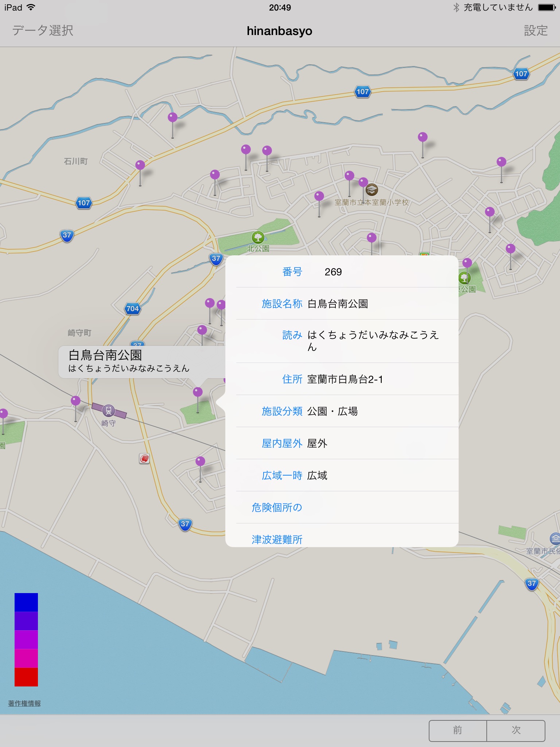The height and width of the screenshot is (747, 560).
Task: Select the 施設分類 公園・広場 row
Action: (342, 411)
